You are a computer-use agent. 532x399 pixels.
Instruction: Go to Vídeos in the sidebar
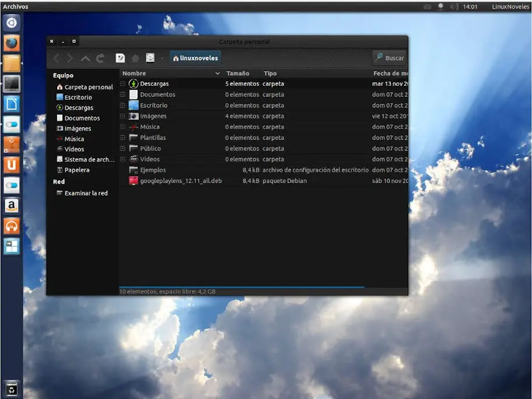click(70, 149)
